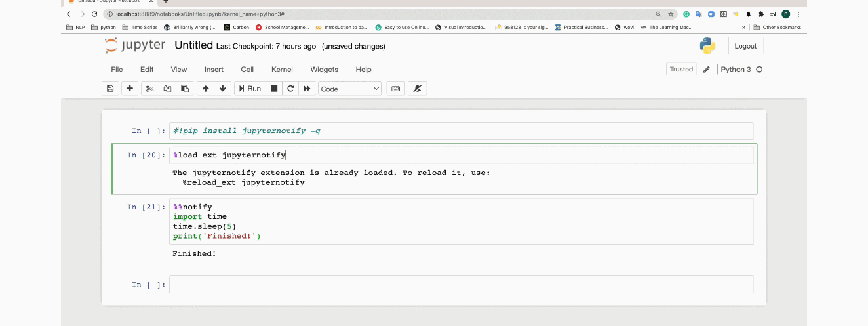868x326 pixels.
Task: Save notebook with the floppy disk icon
Action: pos(110,89)
